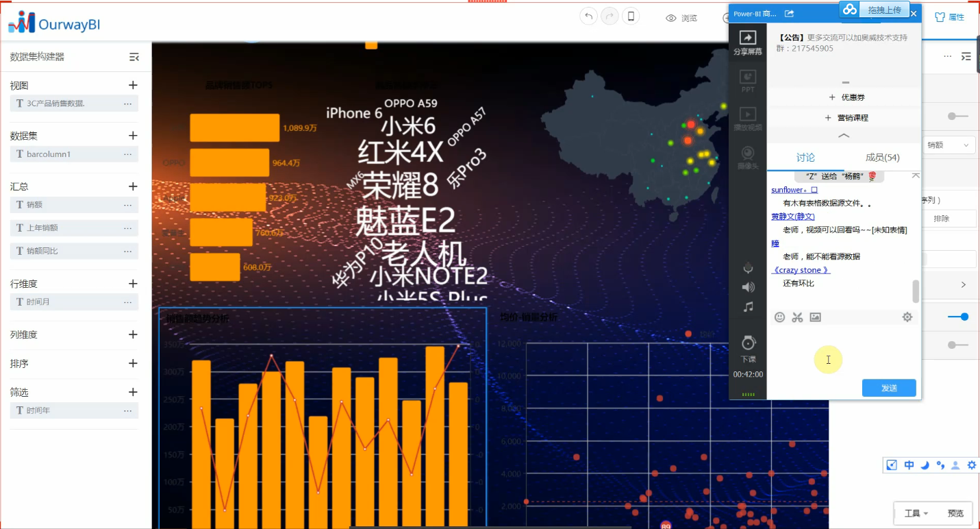Mute the microphone in classroom sidebar
This screenshot has height=529, width=980.
[749, 268]
